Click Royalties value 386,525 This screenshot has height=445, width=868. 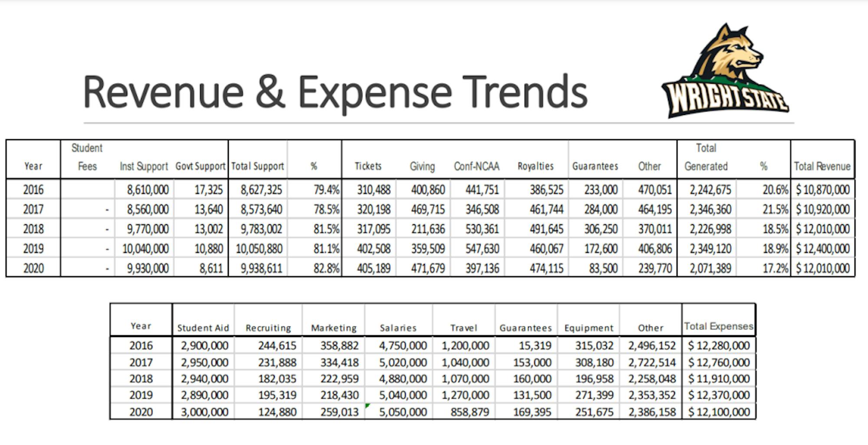[x=546, y=190]
